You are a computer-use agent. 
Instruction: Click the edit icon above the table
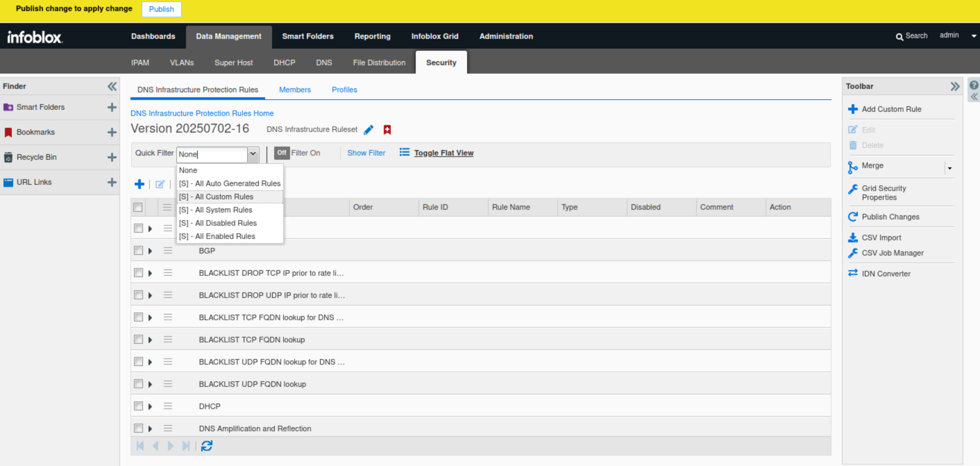[x=160, y=184]
